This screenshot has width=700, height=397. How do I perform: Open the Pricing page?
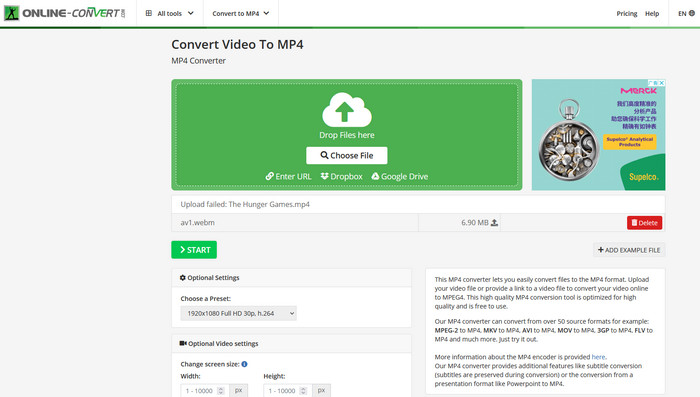(627, 13)
